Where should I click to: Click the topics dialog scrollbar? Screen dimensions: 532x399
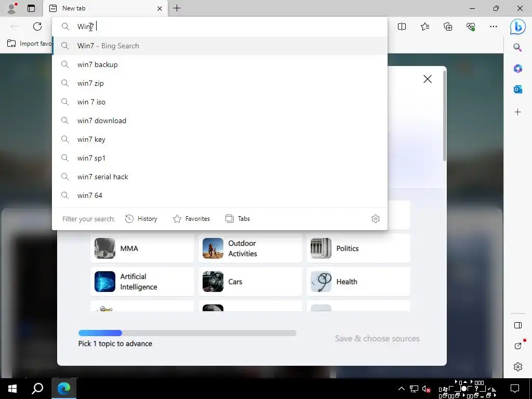[x=444, y=115]
